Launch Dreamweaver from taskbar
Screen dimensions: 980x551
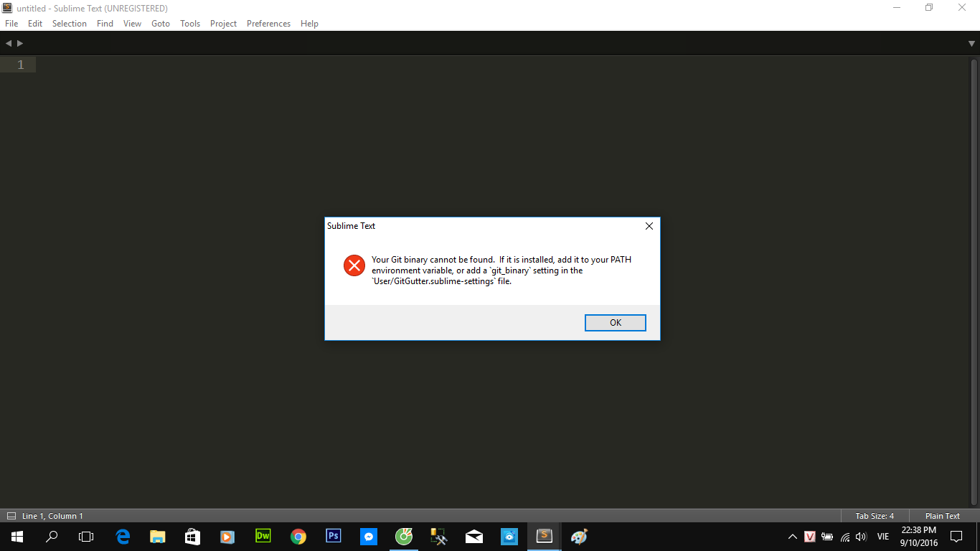[x=263, y=536]
